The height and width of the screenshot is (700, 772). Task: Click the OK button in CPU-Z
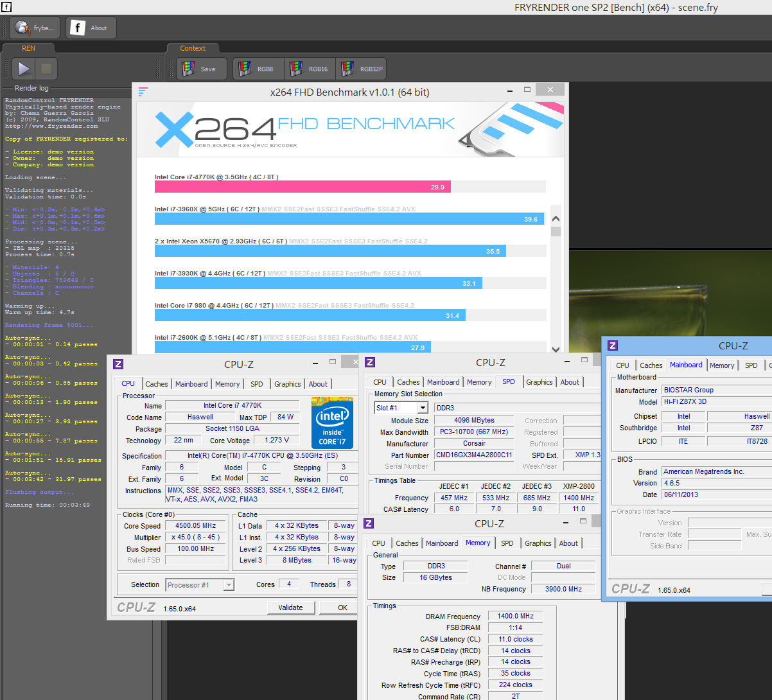tap(343, 608)
